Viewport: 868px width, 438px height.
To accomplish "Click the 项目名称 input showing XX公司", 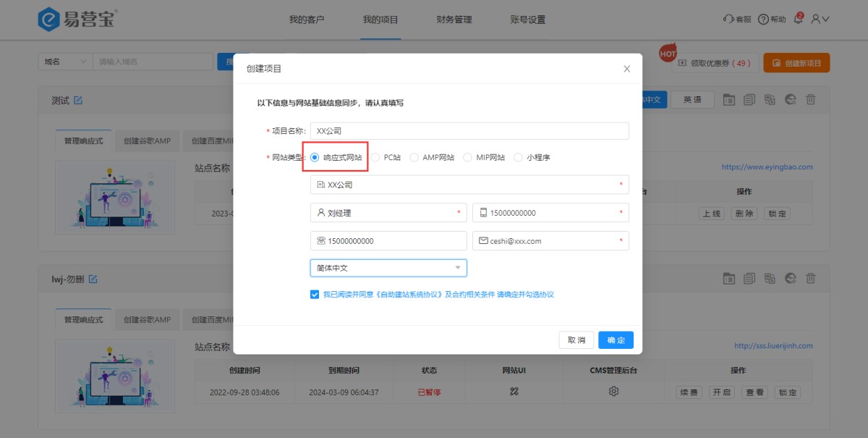I will click(x=470, y=131).
